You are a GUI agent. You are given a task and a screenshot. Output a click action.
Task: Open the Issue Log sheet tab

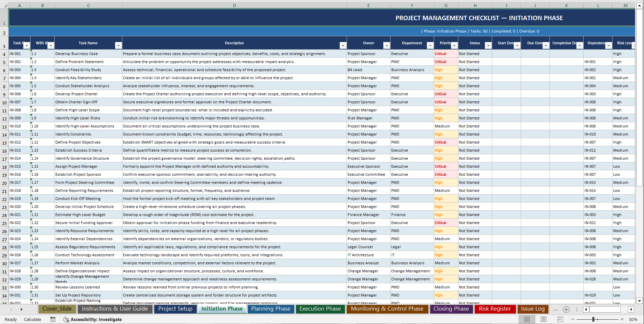[533, 309]
